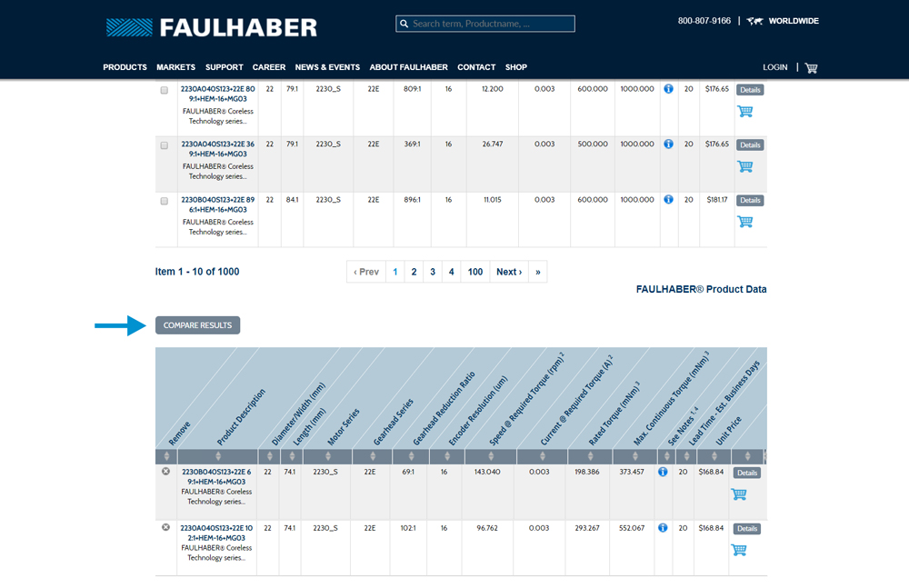Sort comparison table by Rated Torque

[x=590, y=456]
